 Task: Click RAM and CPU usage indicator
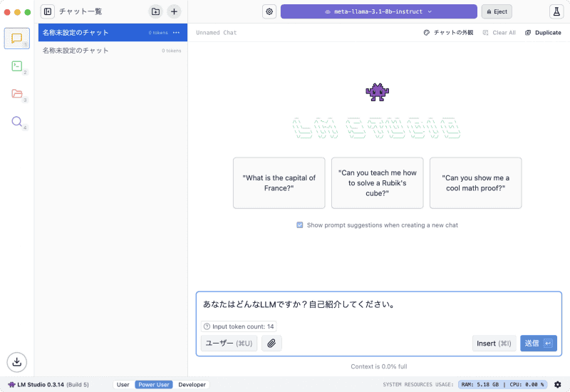coord(502,384)
